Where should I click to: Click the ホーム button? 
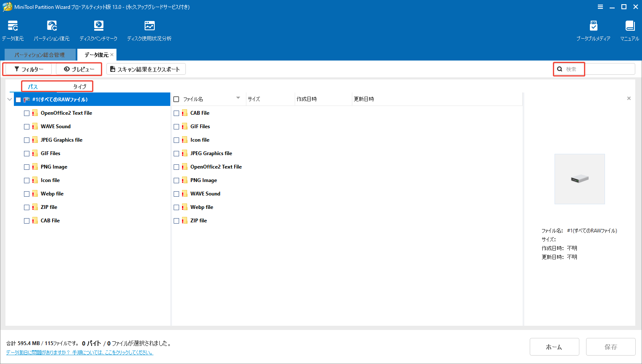point(554,347)
